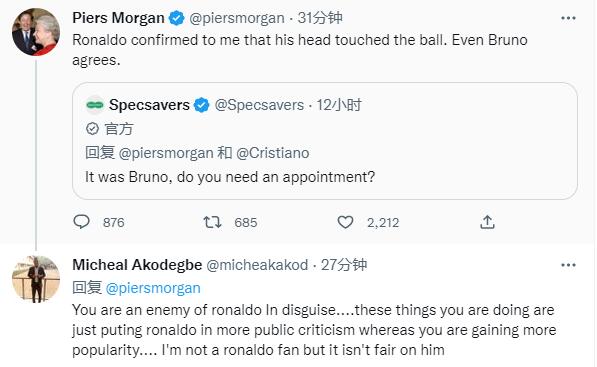Expand the more options menu on Piers Morgan's tweet
The image size is (597, 367).
[x=568, y=18]
